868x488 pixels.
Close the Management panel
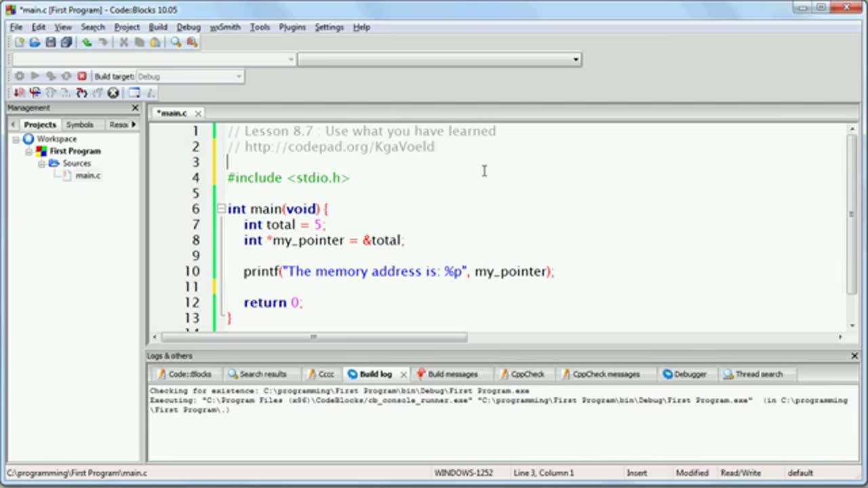coord(135,108)
